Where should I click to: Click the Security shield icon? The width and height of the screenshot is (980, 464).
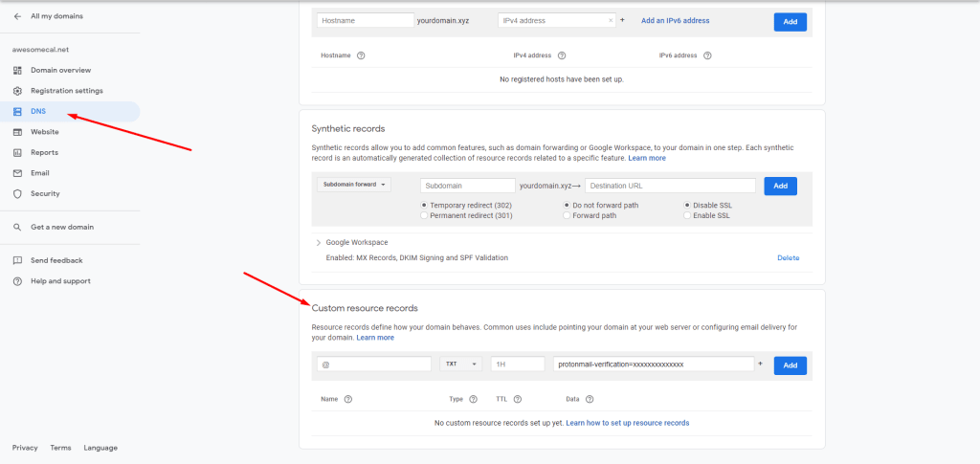coord(17,193)
